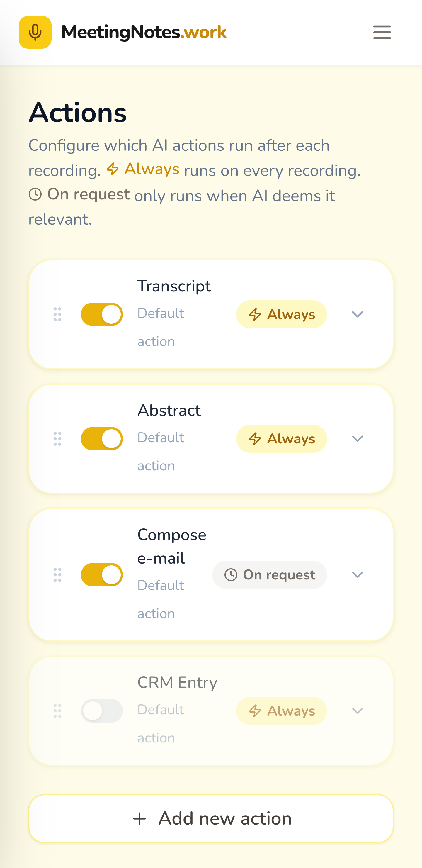Image resolution: width=422 pixels, height=868 pixels.
Task: Click the drag handle next to Transcript
Action: (x=57, y=314)
